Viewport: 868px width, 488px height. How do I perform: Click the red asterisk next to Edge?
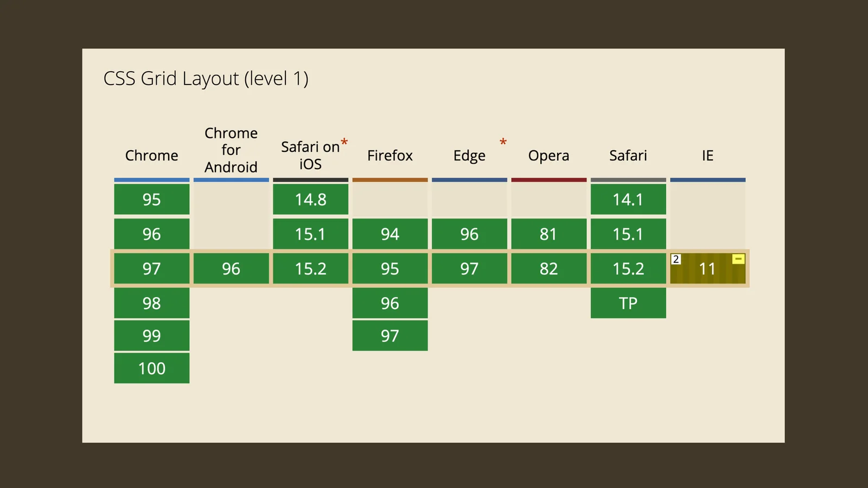(503, 142)
